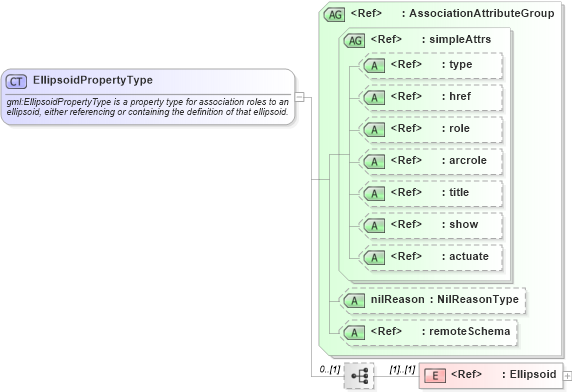572x392 pixels.
Task: Click the A icon next to title
Action: [x=374, y=194]
